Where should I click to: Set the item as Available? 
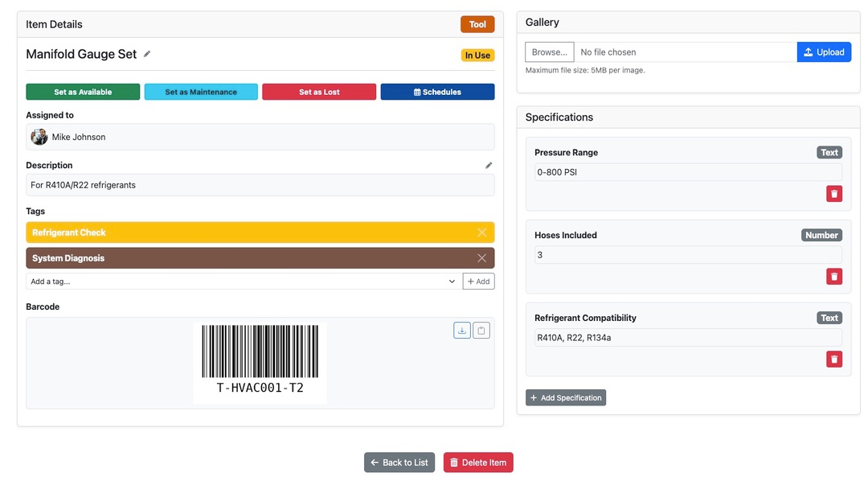click(x=82, y=91)
